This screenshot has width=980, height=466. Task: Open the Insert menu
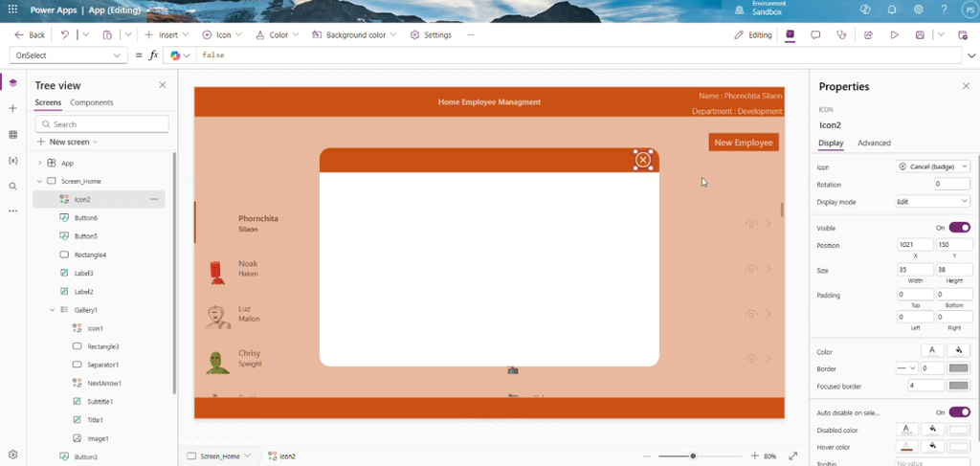pyautogui.click(x=167, y=35)
